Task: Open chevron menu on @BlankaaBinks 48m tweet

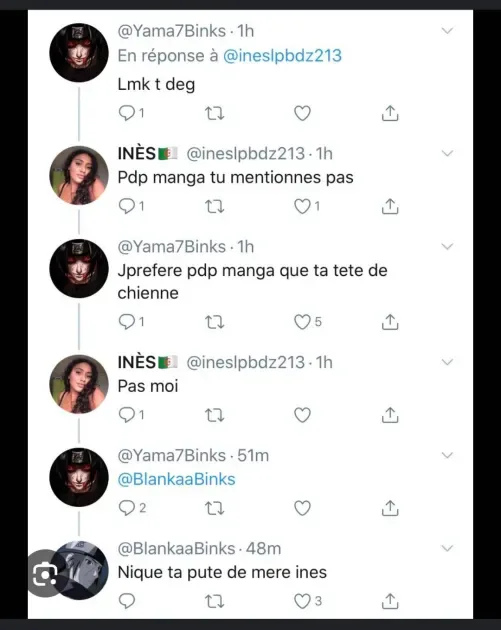Action: pos(447,548)
